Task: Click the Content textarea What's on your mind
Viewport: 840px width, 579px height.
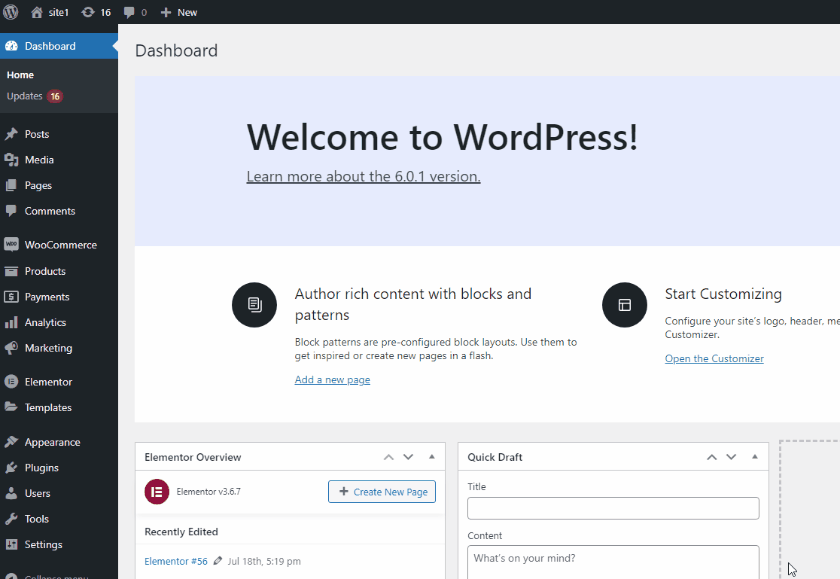Action: (x=613, y=562)
